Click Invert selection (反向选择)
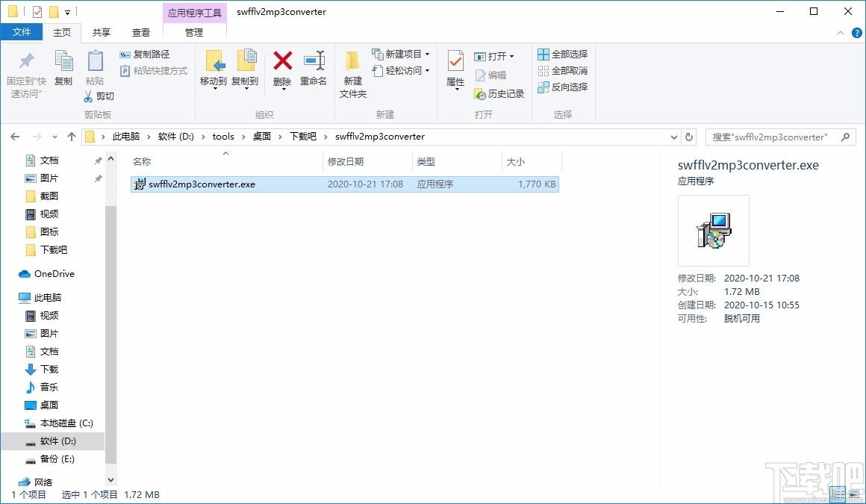The height and width of the screenshot is (504, 866). pyautogui.click(x=563, y=87)
